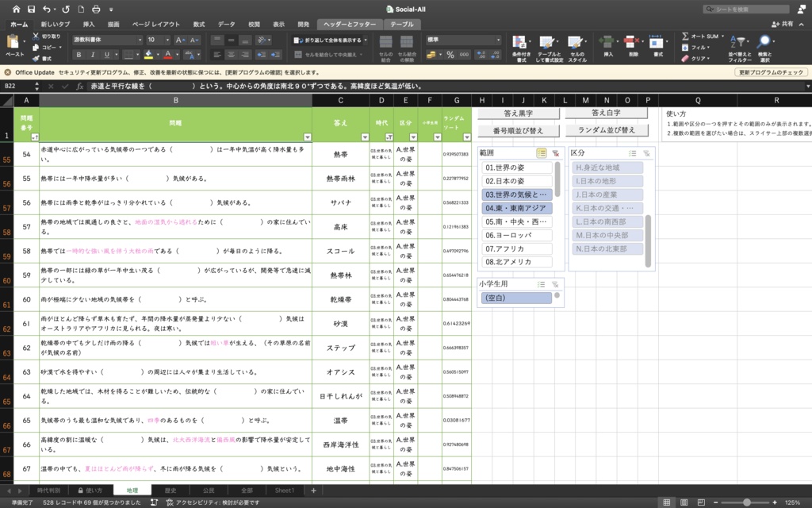The width and height of the screenshot is (812, 508).
Task: Click the 検索と選択 magnifier icon
Action: pos(764,40)
